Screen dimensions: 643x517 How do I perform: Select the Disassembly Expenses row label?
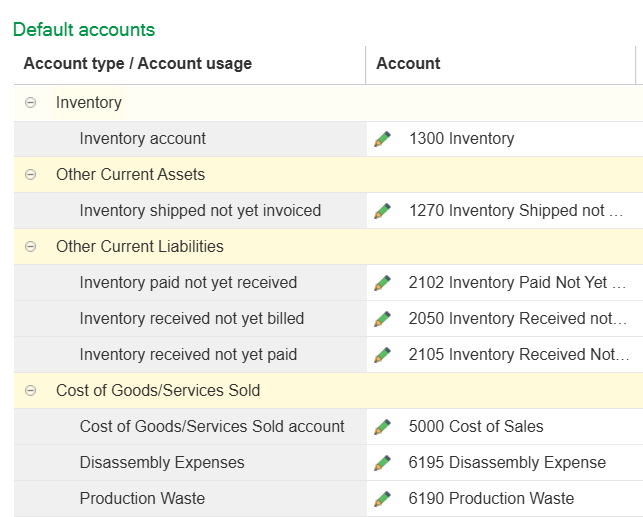(162, 463)
